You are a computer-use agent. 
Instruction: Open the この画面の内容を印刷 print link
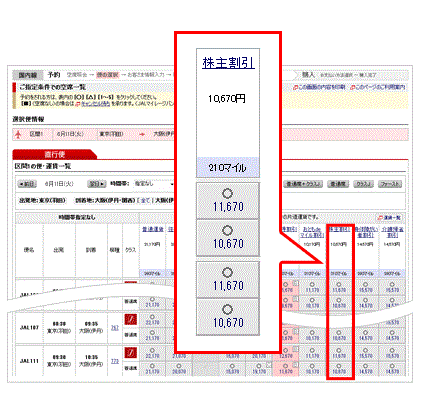point(319,87)
